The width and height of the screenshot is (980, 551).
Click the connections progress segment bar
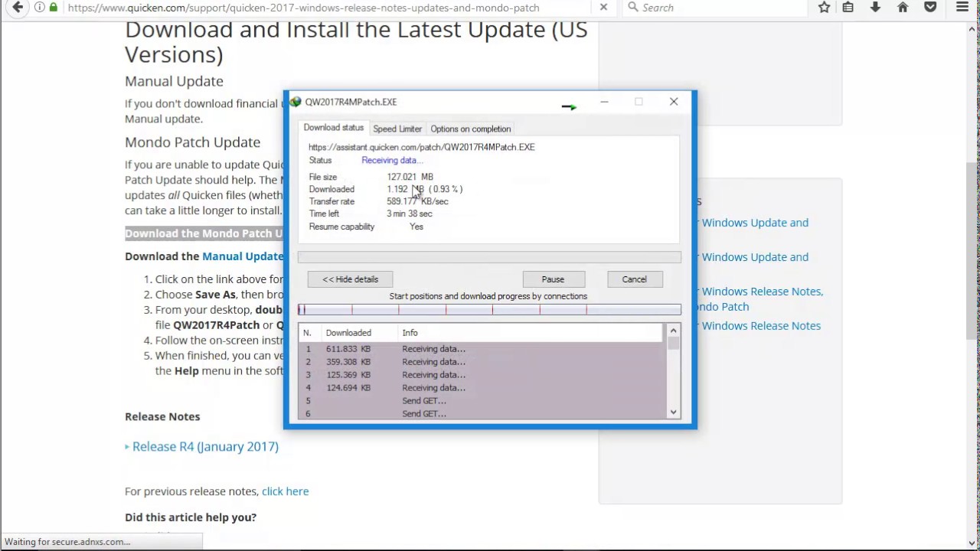489,310
